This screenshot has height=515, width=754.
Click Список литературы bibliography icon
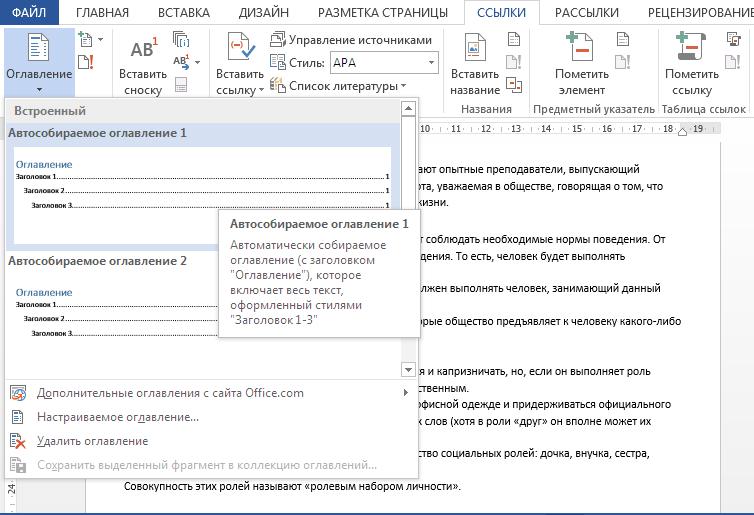(277, 85)
